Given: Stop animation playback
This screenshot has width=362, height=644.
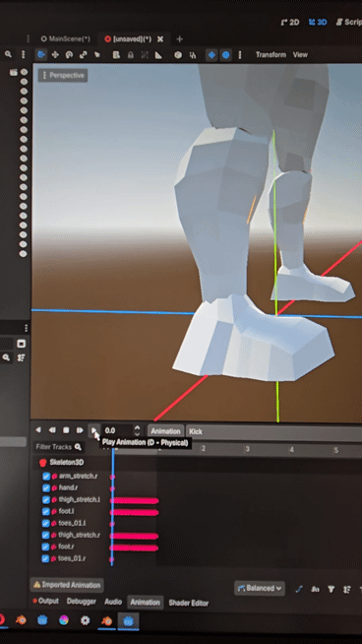Looking at the screenshot, I should (66, 430).
